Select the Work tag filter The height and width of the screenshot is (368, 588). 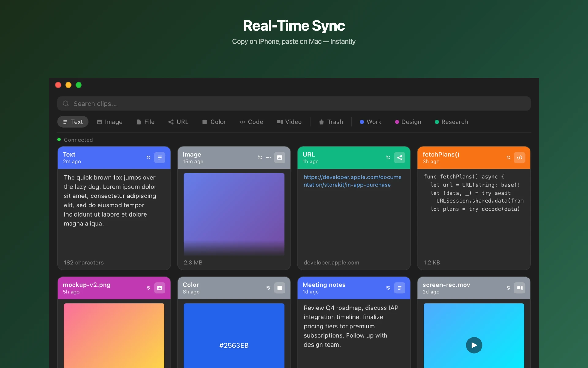point(371,122)
